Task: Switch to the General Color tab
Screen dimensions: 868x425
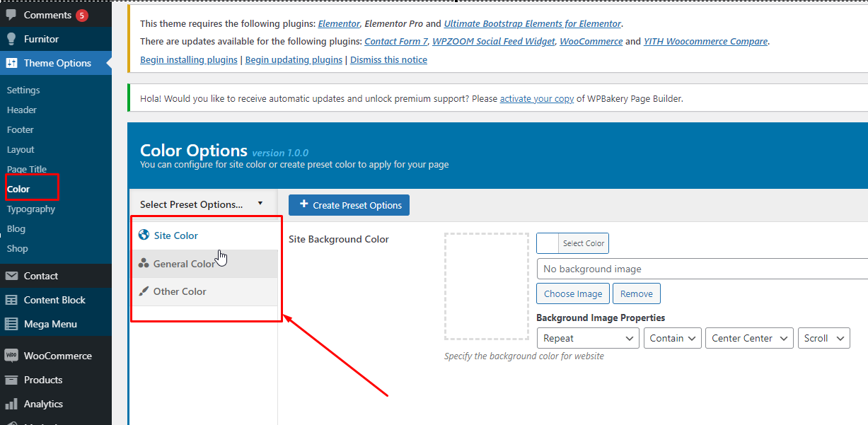Action: tap(204, 264)
